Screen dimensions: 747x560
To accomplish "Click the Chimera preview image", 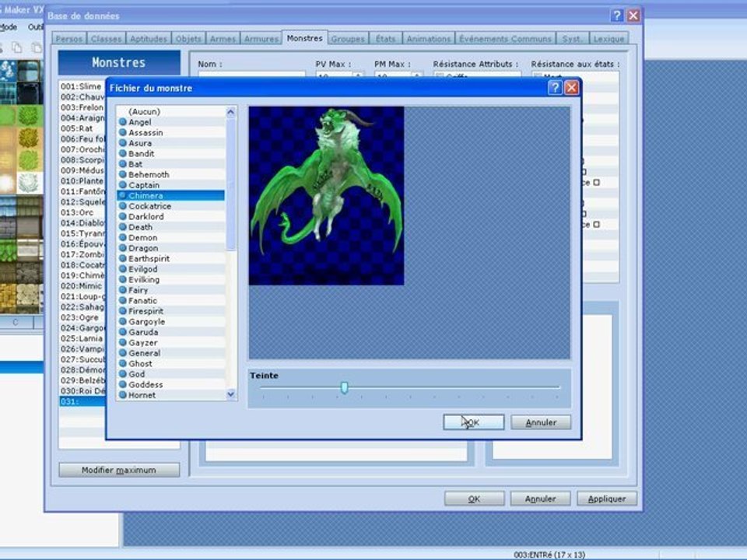I will pos(326,196).
